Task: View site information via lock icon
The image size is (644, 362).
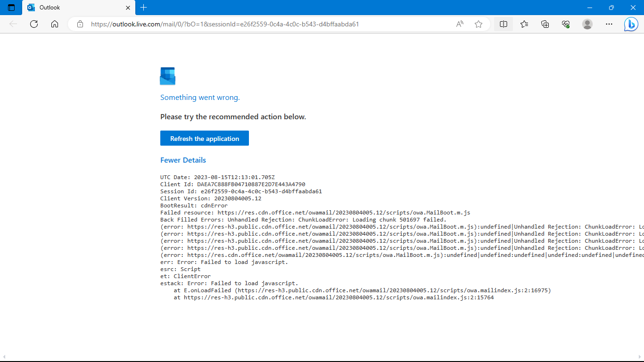Action: coord(80,24)
